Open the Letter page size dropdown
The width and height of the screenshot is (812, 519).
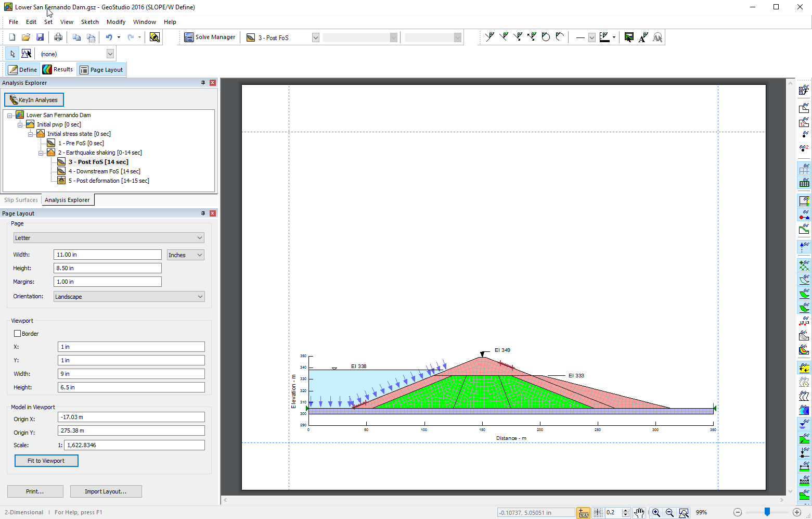(x=108, y=238)
